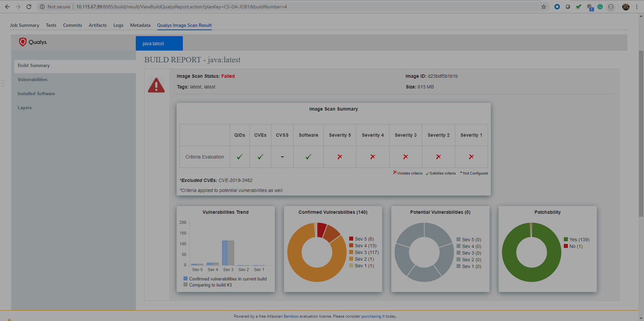
Task: Open Chrome three-dot menu
Action: pyautogui.click(x=637, y=7)
